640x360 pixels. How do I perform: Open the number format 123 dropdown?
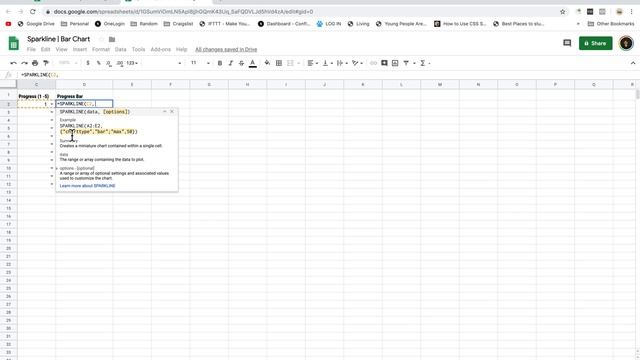pyautogui.click(x=132, y=63)
